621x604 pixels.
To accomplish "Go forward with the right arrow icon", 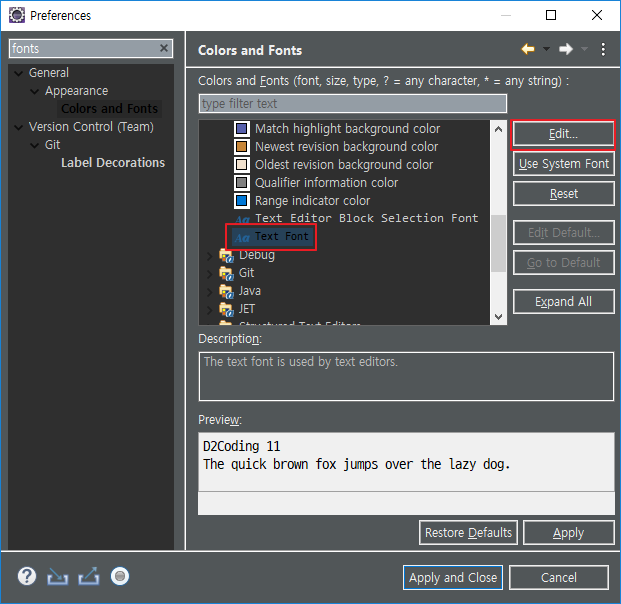I will (566, 49).
